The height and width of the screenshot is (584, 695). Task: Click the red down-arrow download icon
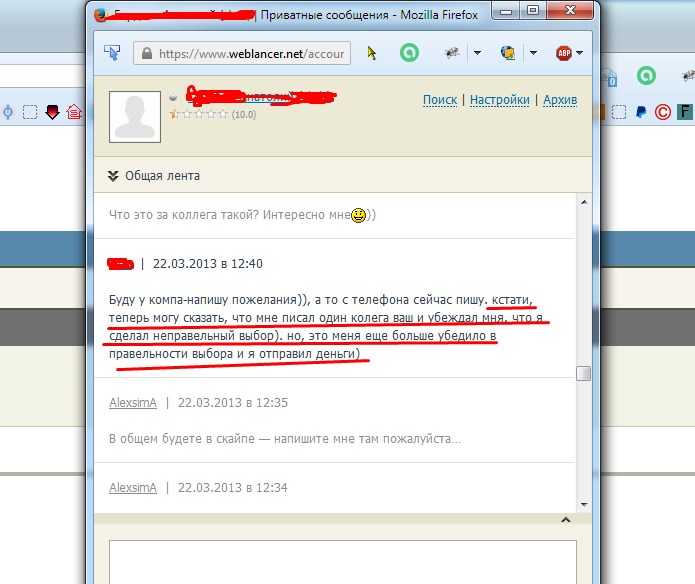tap(52, 111)
